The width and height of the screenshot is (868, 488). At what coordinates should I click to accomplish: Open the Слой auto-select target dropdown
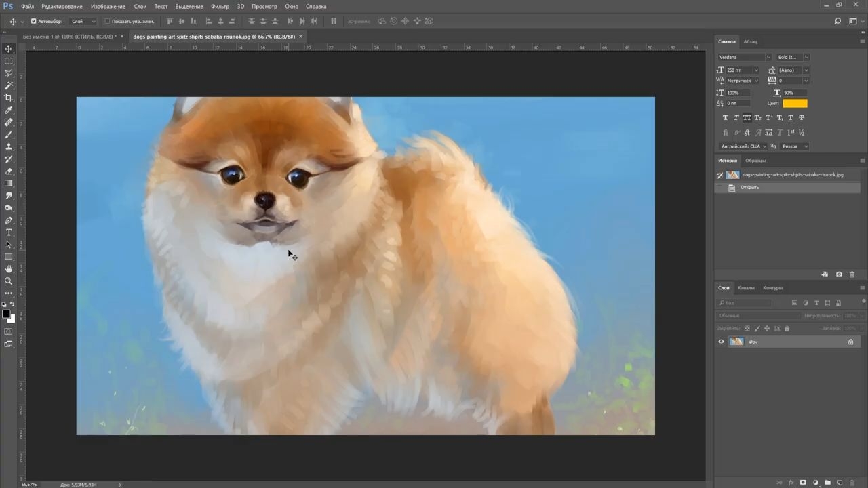tap(83, 21)
